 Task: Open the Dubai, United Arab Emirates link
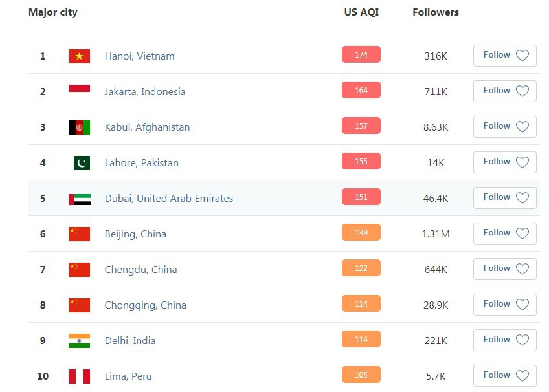(x=169, y=199)
